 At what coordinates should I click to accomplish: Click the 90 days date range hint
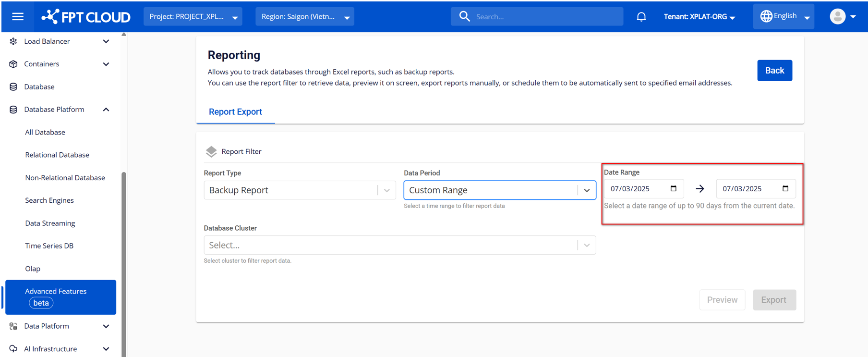click(699, 206)
